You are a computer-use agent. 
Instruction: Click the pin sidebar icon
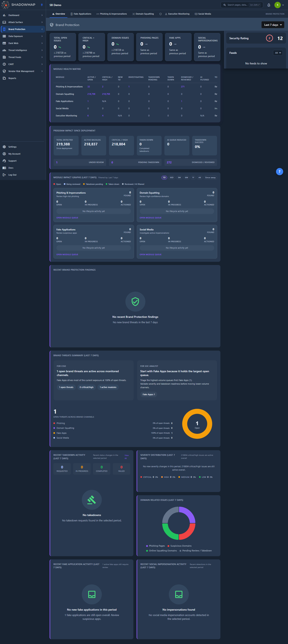pos(42,5)
